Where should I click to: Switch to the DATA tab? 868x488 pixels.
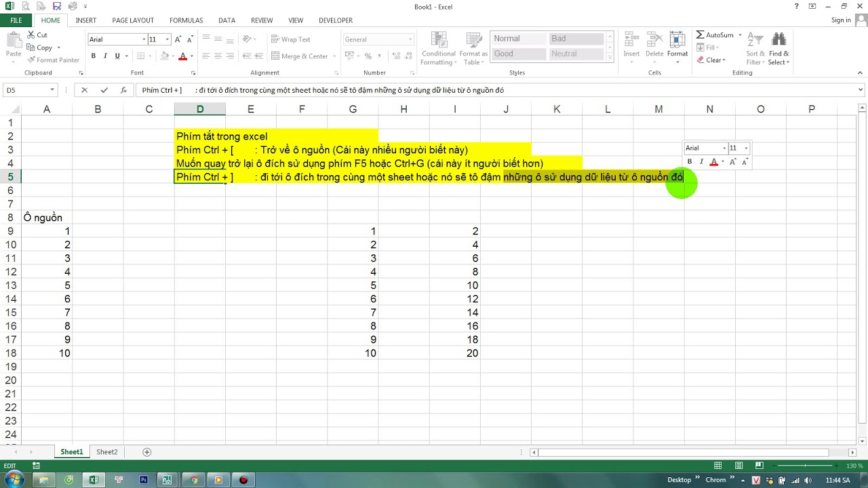(227, 20)
